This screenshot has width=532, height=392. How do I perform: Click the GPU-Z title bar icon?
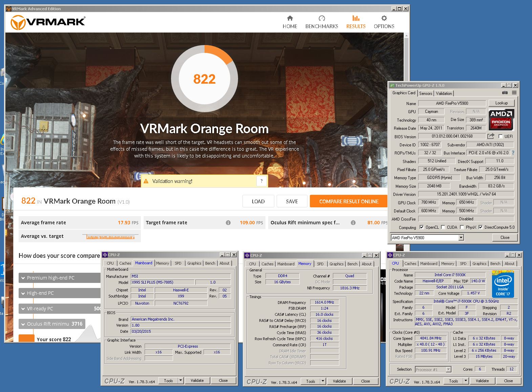click(x=392, y=85)
